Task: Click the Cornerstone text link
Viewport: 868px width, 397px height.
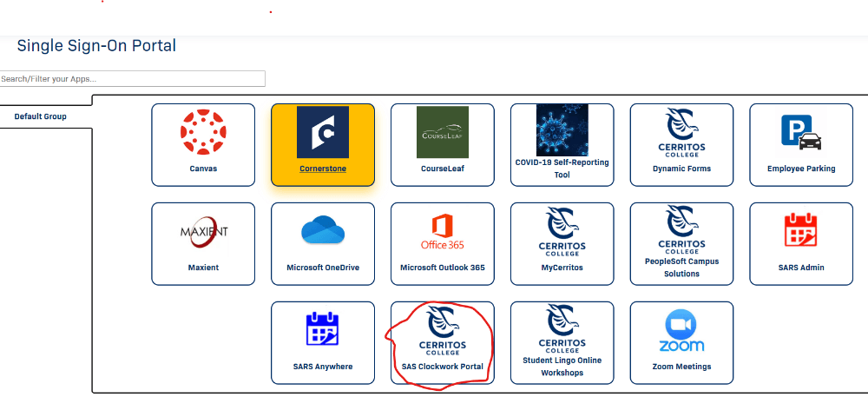Action: tap(323, 169)
